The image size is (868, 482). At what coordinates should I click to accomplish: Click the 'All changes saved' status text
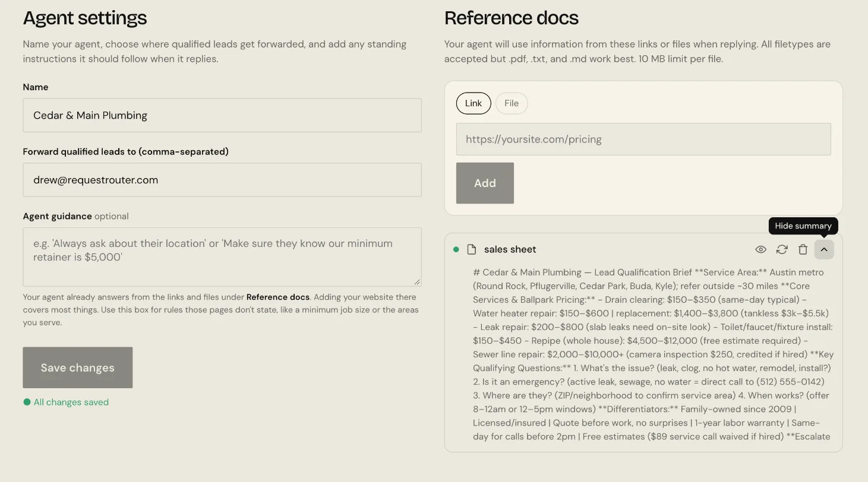click(x=71, y=402)
